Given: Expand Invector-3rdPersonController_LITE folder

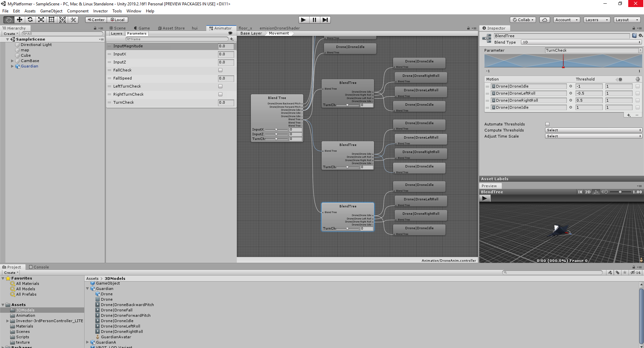Looking at the screenshot, I should (8, 321).
